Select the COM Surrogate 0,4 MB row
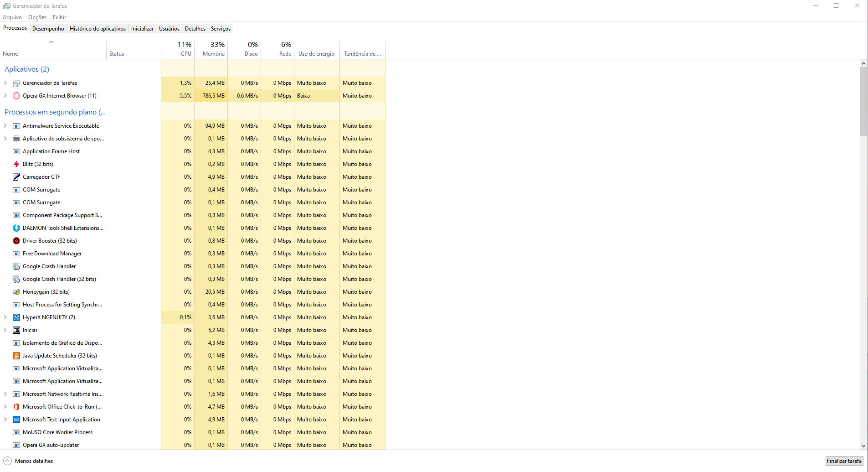Viewport: 868px width, 472px height. (193, 190)
